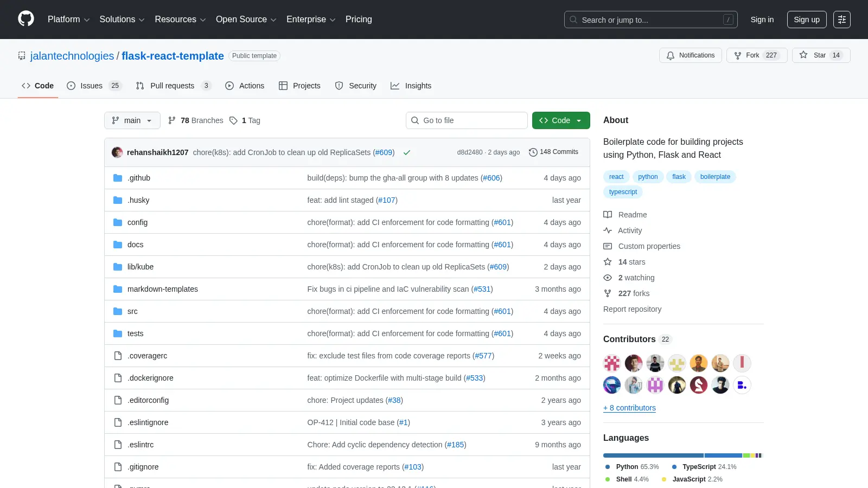This screenshot has height=488, width=868.
Task: Expand the Platform menu
Action: [x=68, y=20]
